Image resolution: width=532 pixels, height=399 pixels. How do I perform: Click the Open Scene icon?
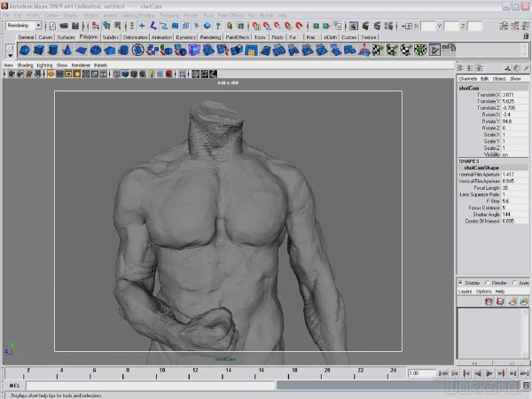point(64,26)
